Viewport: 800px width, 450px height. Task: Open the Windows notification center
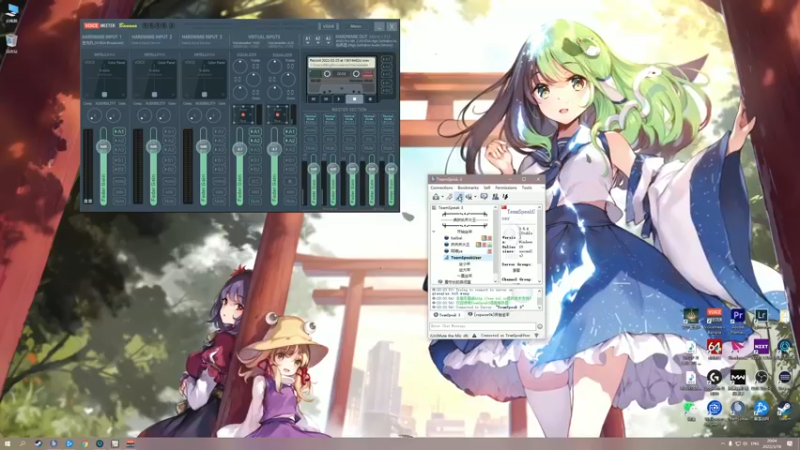click(790, 444)
